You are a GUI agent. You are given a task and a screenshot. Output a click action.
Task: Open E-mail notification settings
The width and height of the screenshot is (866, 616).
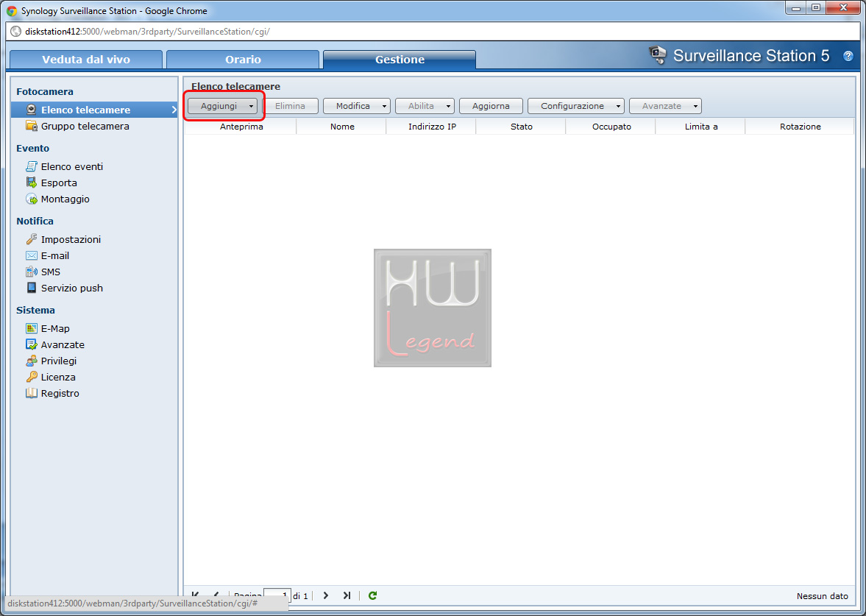tap(55, 255)
